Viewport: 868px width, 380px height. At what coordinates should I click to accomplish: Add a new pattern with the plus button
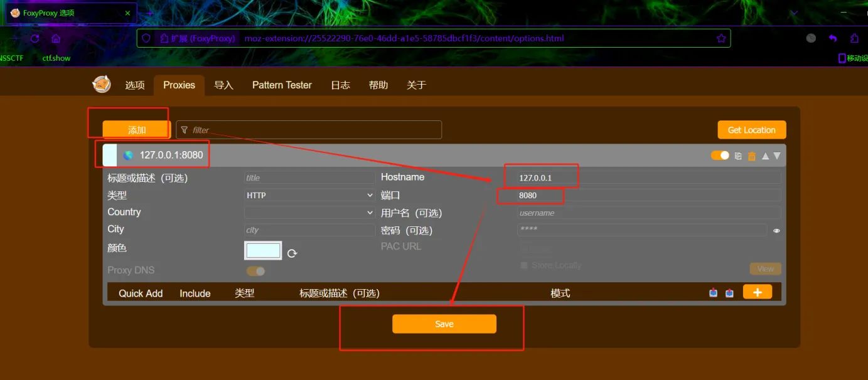coord(758,292)
